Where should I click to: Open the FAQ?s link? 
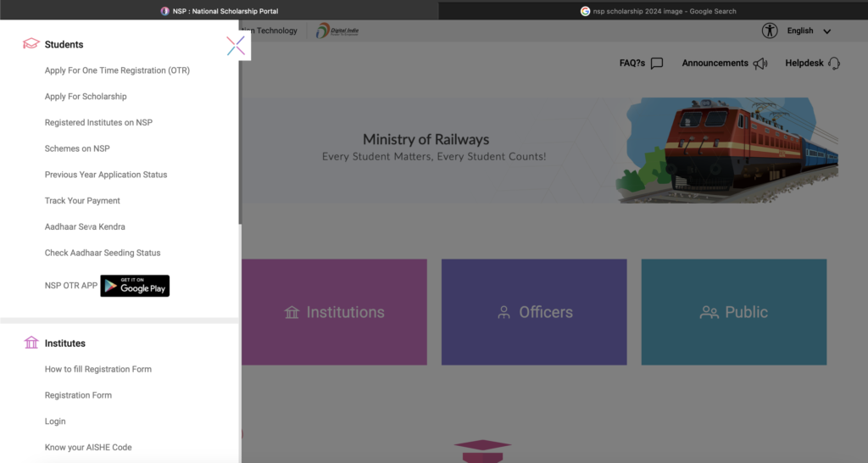tap(632, 63)
